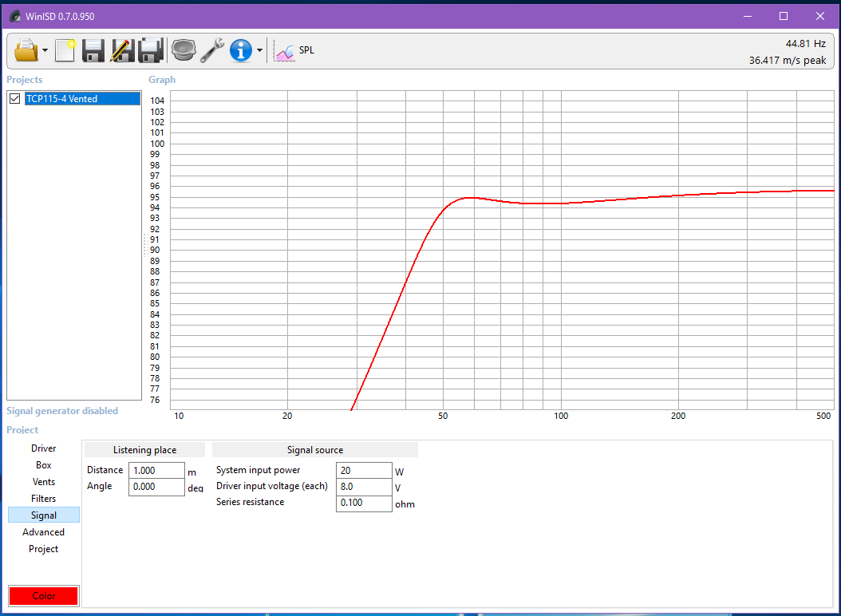
Task: Switch to the Box page
Action: coord(43,464)
